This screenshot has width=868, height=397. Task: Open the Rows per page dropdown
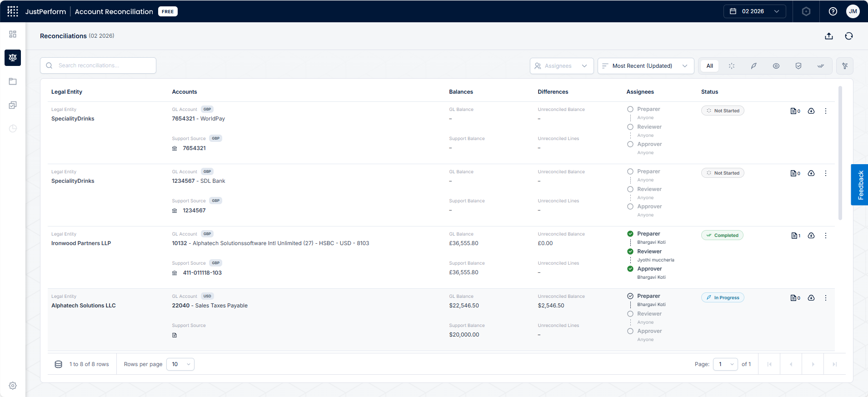click(x=180, y=364)
